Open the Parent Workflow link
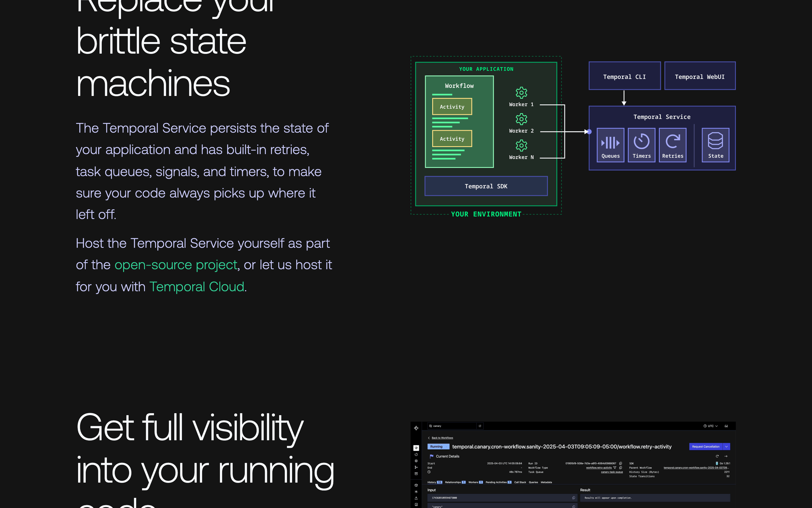This screenshot has height=508, width=812. [x=696, y=468]
